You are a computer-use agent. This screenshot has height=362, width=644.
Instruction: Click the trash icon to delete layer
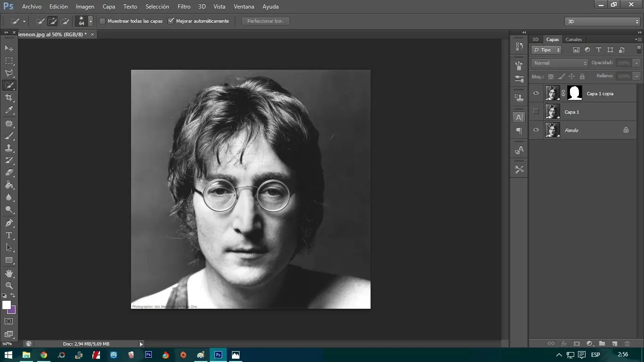pos(627,344)
